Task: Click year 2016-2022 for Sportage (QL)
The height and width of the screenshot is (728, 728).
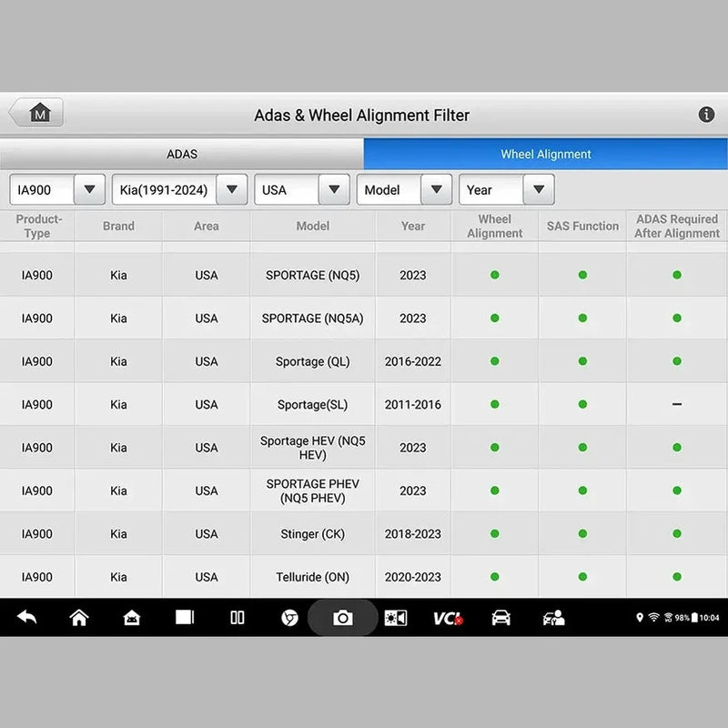Action: point(413,361)
